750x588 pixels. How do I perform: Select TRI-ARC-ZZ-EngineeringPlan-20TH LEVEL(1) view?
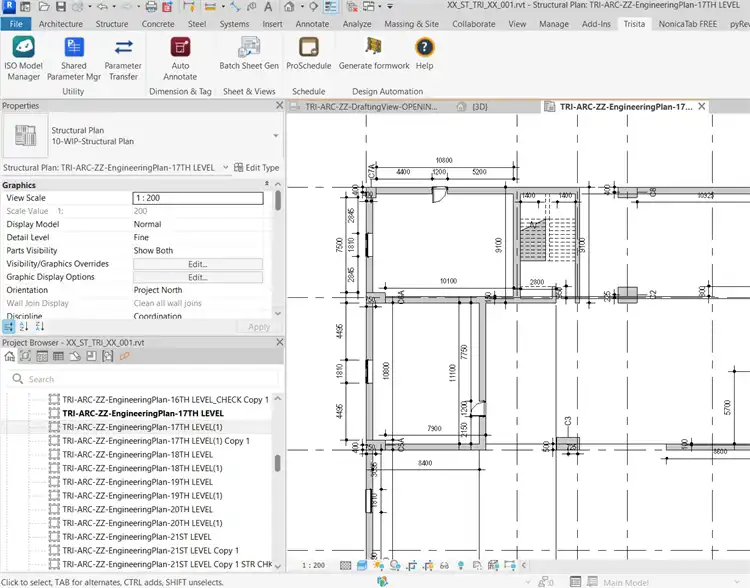pyautogui.click(x=142, y=523)
